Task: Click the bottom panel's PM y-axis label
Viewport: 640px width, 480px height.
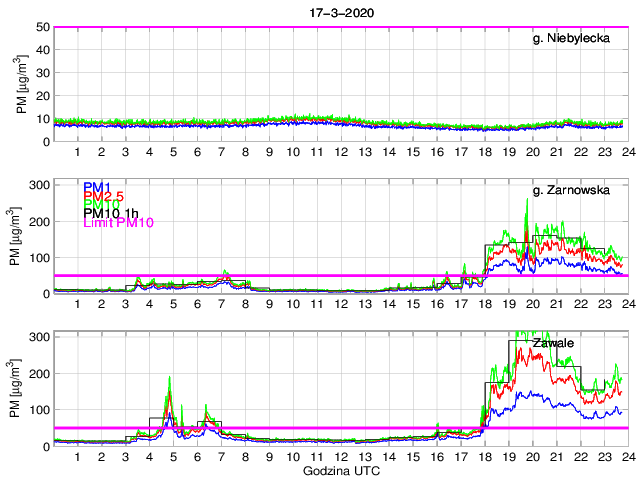Action: [x=20, y=389]
